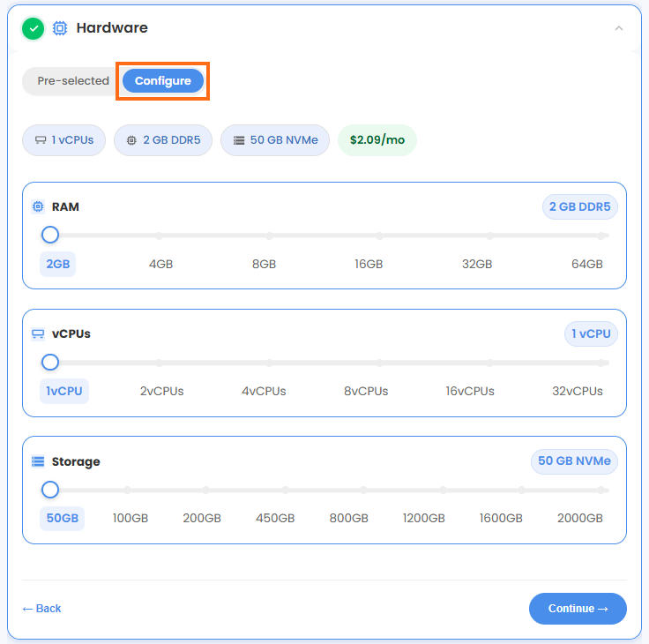Click the Hardware chip icon in header
The width and height of the screenshot is (649, 644).
click(60, 28)
